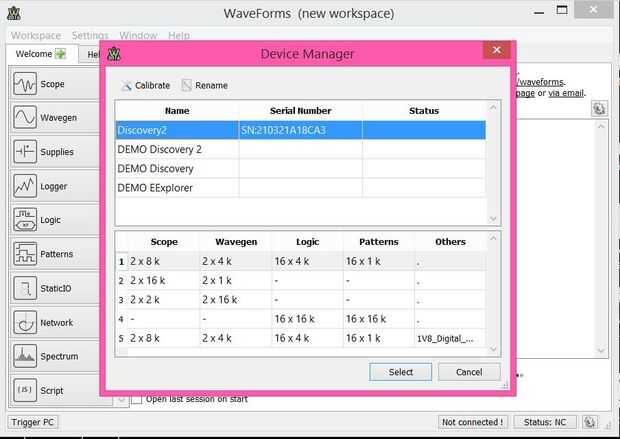620x439 pixels.
Task: Click the refresh icon right of the email link
Action: click(599, 108)
